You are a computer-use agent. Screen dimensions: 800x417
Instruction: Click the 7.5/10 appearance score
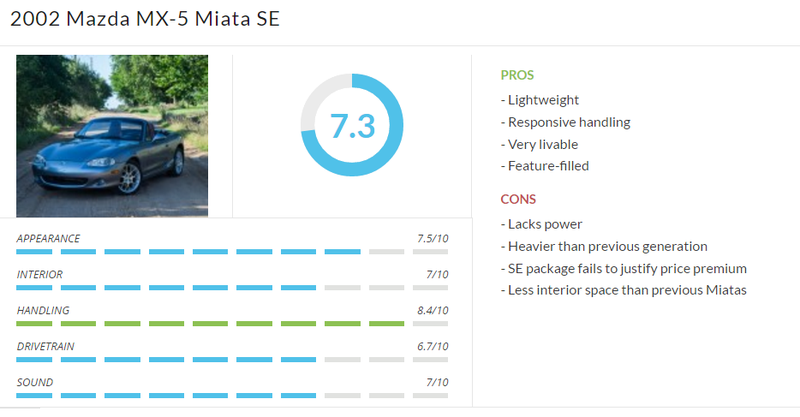[433, 238]
